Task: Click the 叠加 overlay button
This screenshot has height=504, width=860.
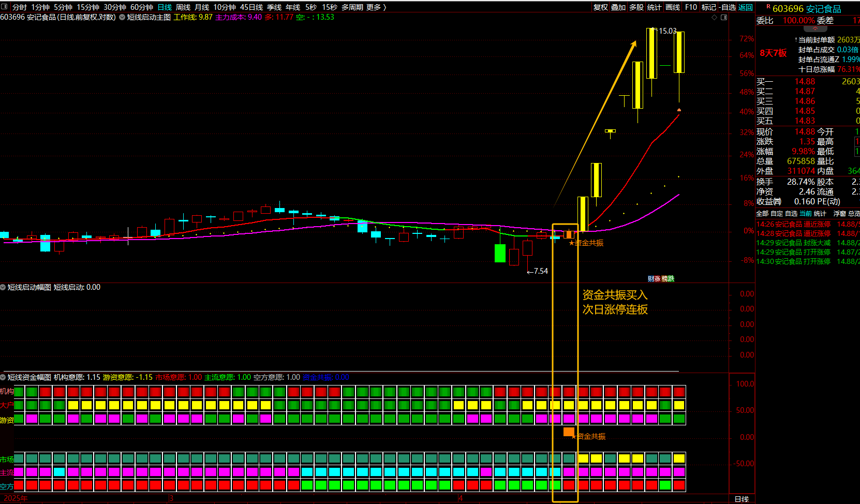Action: click(x=618, y=7)
